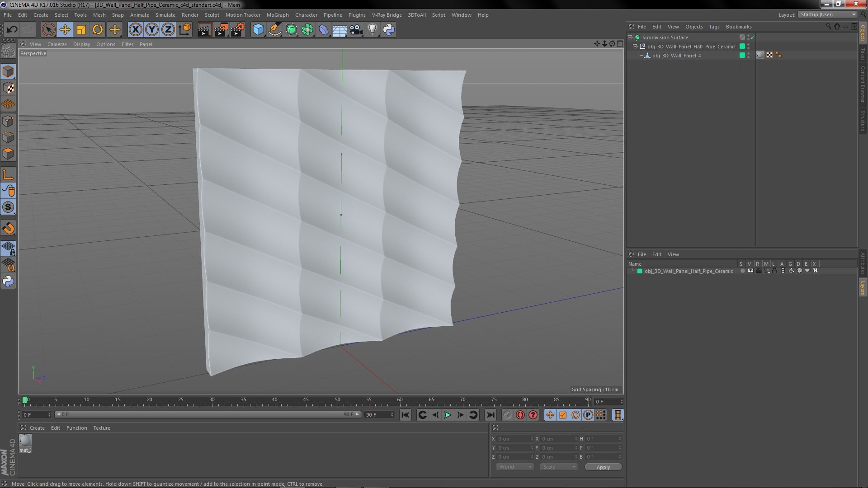Open the Sculpt menu
868x488 pixels.
point(212,15)
